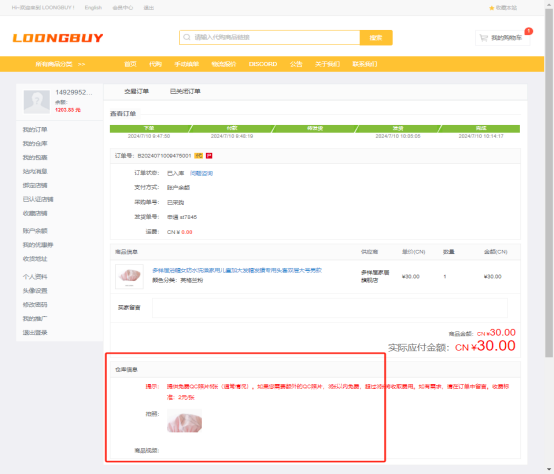
Task: Click the 发货 step in the progress bar
Action: click(x=398, y=129)
